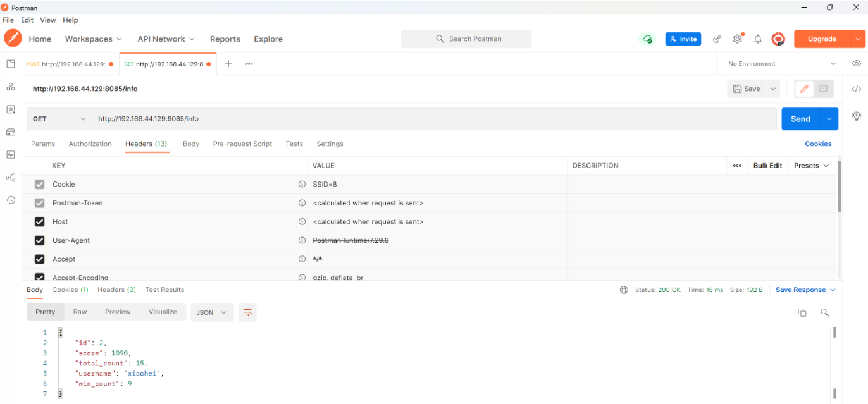Open APIs panel in sidebar
The height and width of the screenshot is (404, 868).
(10, 87)
